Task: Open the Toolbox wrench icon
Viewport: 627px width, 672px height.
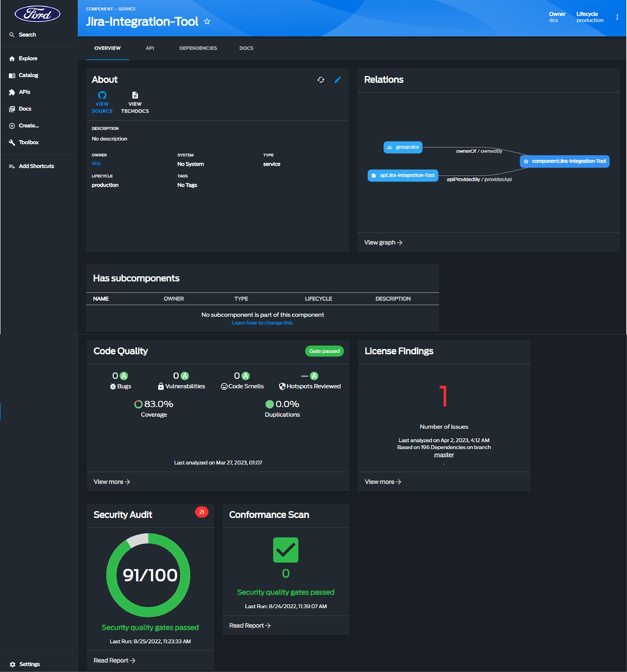Action: 12,142
